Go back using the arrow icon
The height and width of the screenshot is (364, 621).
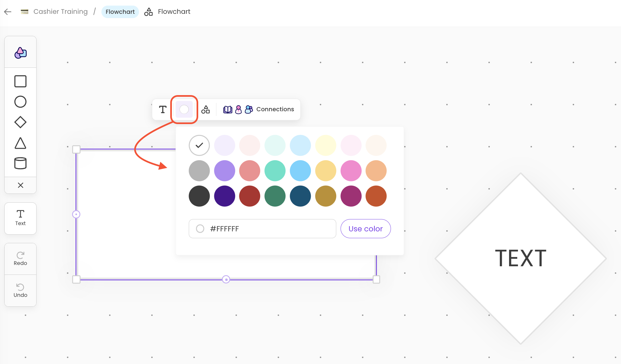tap(8, 12)
